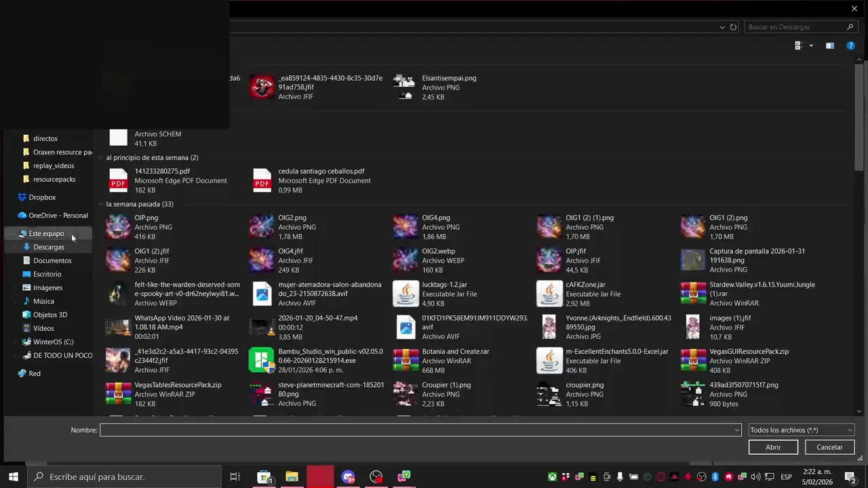Viewport: 868px width, 488px height.
Task: Select VegasGUIResourcePack.zip archive icon
Action: click(x=693, y=361)
